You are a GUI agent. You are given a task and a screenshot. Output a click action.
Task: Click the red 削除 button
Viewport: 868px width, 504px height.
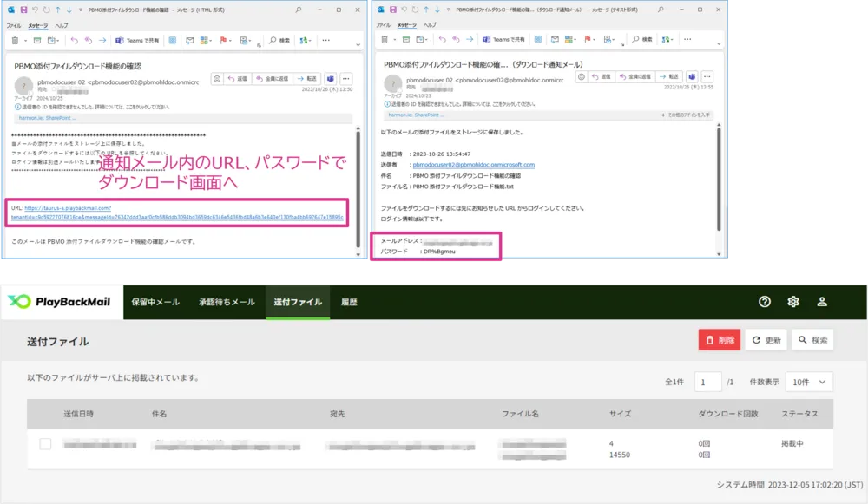pos(719,340)
